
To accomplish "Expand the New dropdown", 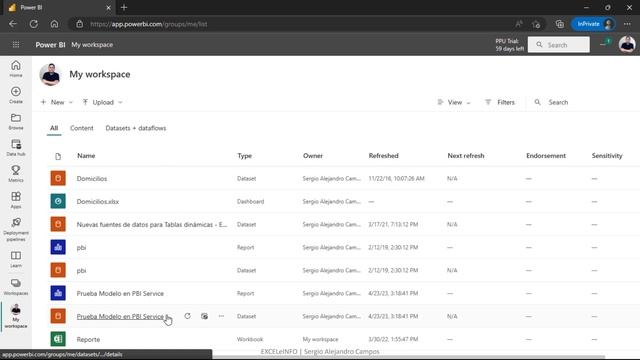I will [x=57, y=102].
